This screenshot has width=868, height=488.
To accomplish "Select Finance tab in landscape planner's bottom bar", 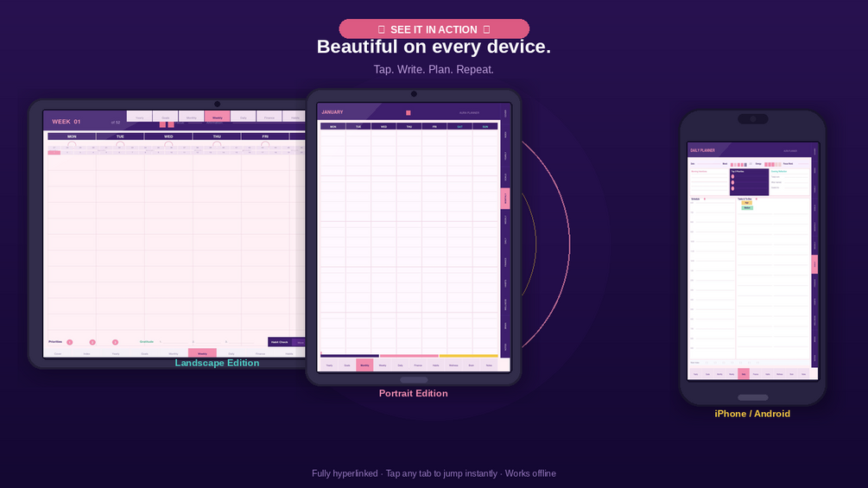I will click(260, 353).
